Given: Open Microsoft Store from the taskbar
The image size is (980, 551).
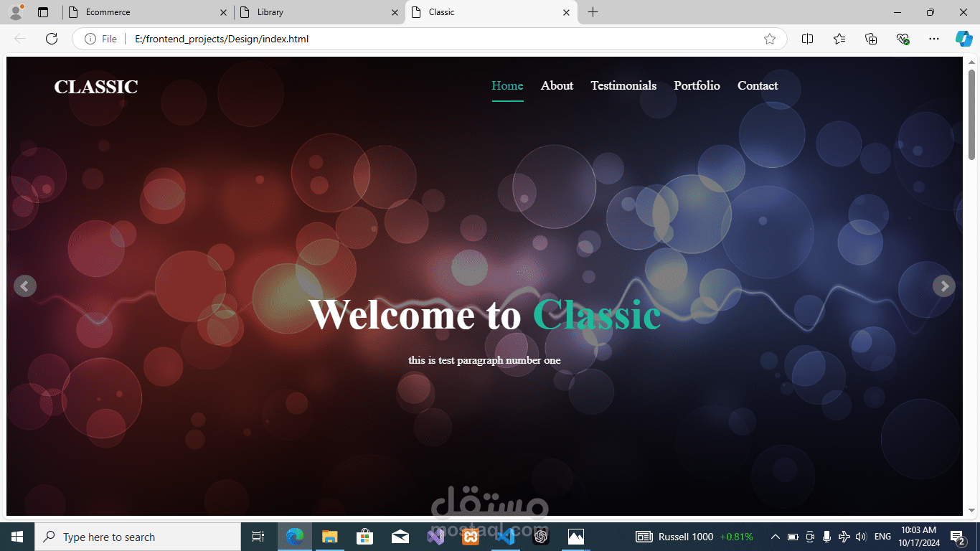Looking at the screenshot, I should [x=364, y=537].
